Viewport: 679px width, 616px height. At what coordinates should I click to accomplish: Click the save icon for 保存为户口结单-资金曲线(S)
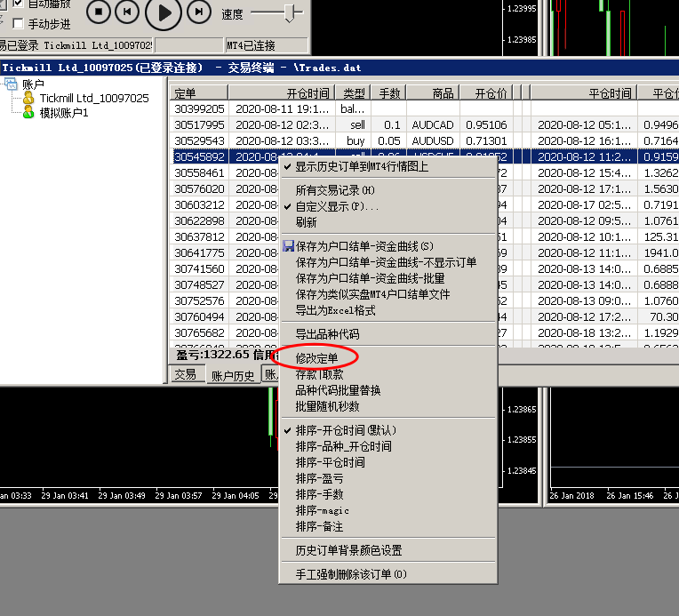pyautogui.click(x=288, y=246)
